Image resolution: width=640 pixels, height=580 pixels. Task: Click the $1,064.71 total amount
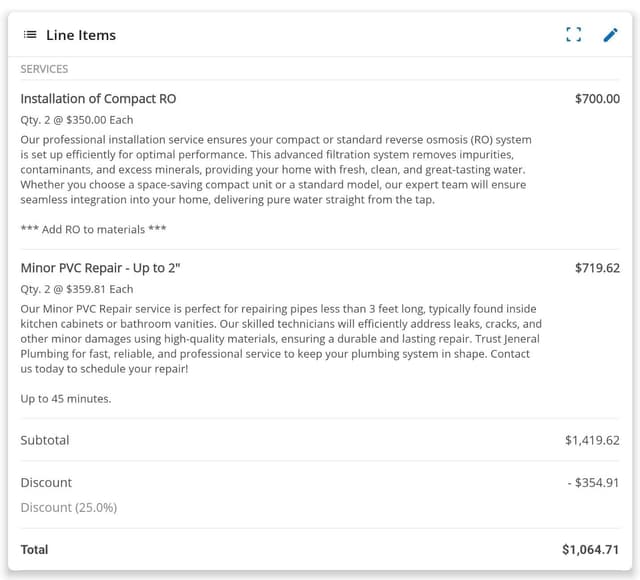tap(591, 549)
